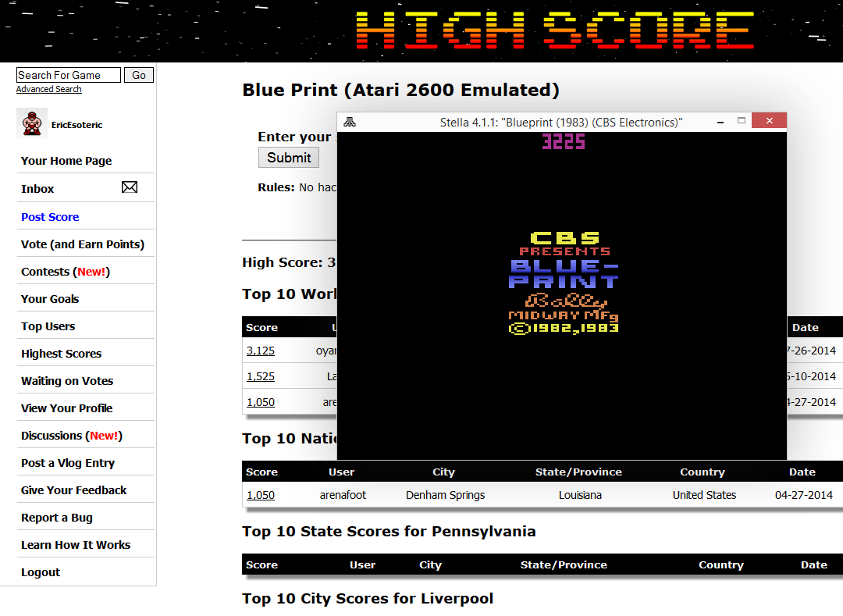
Task: Click the Stella window app icon
Action: tap(350, 122)
